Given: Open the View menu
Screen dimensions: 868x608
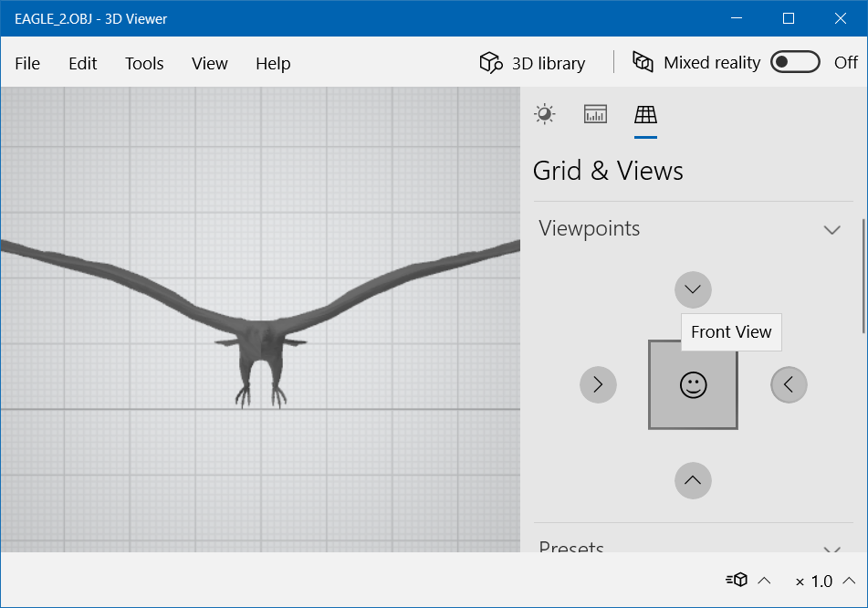Looking at the screenshot, I should click(210, 63).
